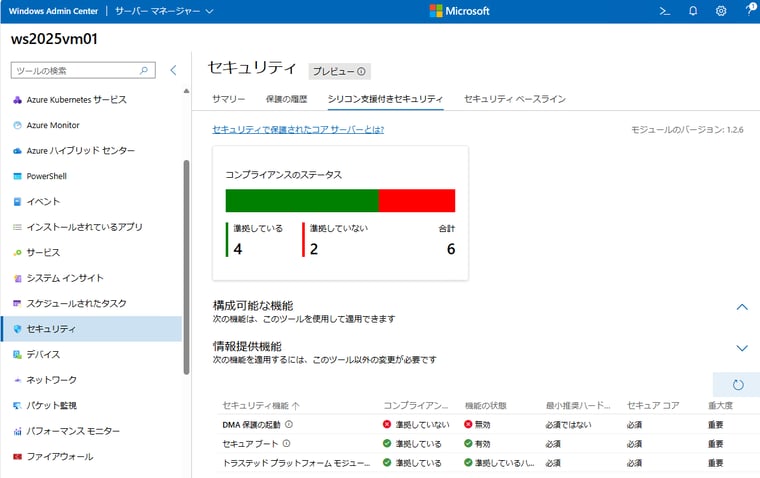This screenshot has width=760, height=478.
Task: Click 無効 status in DMA row
Action: tap(477, 424)
